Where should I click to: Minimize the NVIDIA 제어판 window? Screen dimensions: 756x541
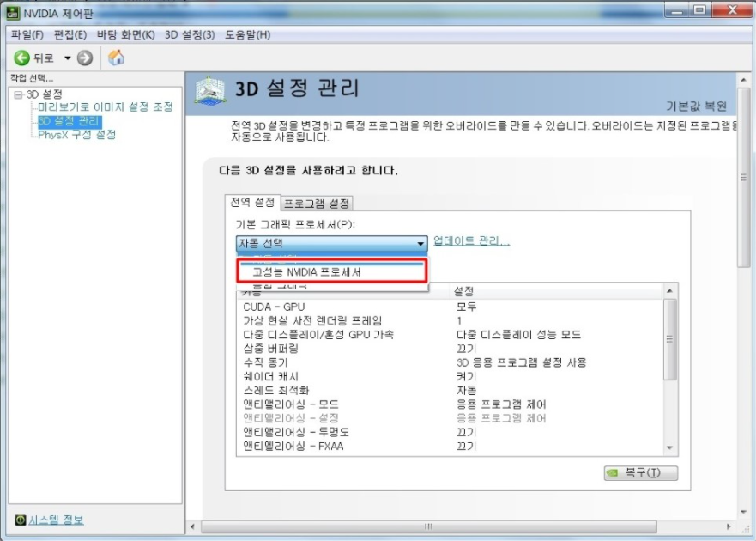pos(677,10)
